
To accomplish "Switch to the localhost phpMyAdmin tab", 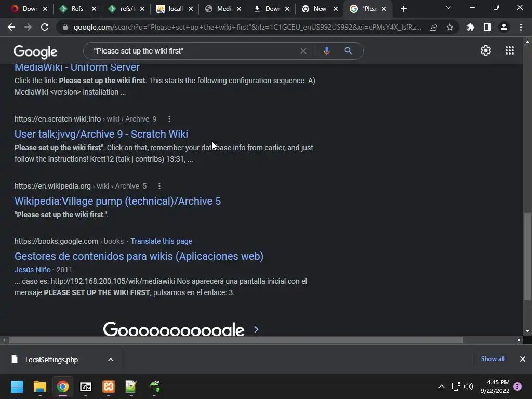I will point(175,9).
